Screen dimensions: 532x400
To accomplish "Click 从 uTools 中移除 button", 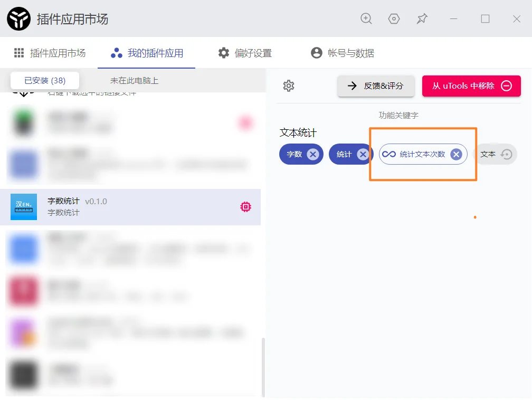I will coord(471,86).
